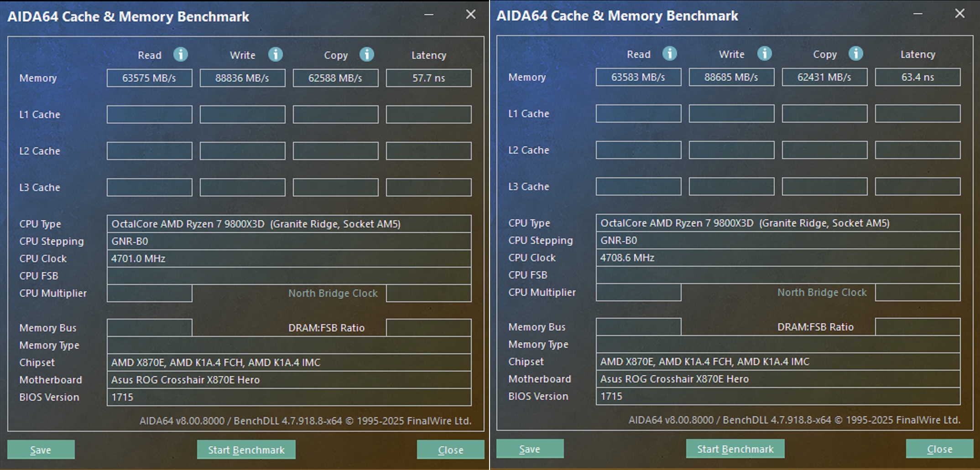980x470 pixels.
Task: Click the Read info icon in left window
Action: click(x=181, y=55)
